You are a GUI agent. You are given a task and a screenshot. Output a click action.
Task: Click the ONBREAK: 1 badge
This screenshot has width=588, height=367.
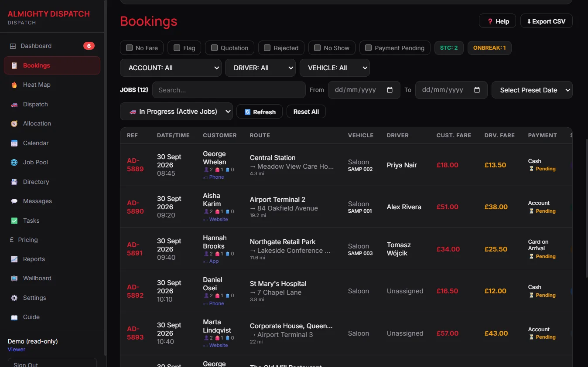(489, 48)
